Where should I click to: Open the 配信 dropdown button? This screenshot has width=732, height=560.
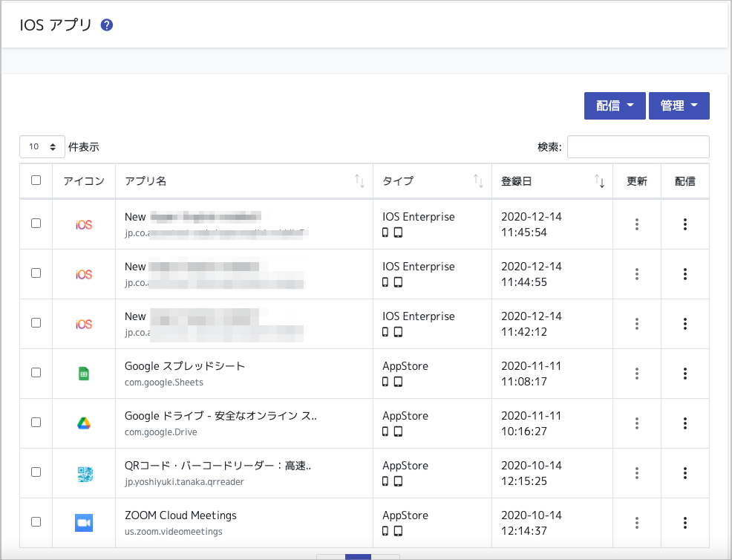tap(615, 105)
